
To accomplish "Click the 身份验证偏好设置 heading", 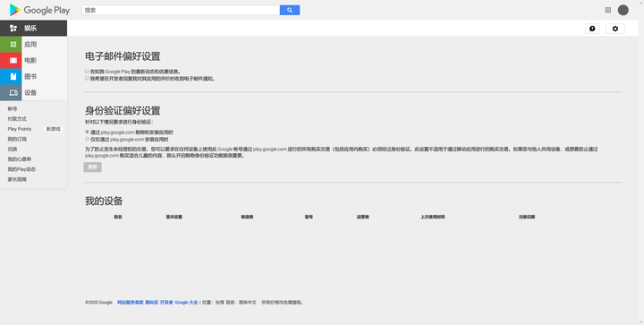I will click(x=123, y=110).
